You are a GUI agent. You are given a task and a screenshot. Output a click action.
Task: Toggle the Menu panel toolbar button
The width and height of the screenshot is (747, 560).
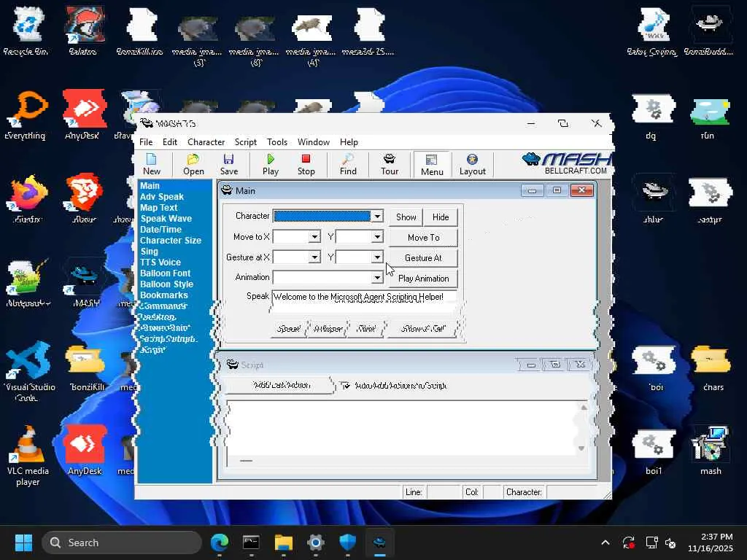point(432,164)
